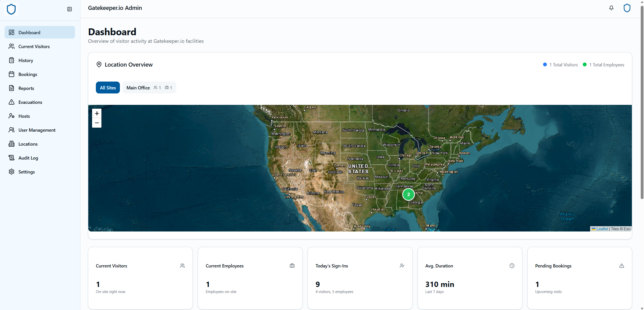644x310 pixels.
Task: Click the notification bell icon
Action: click(x=611, y=8)
